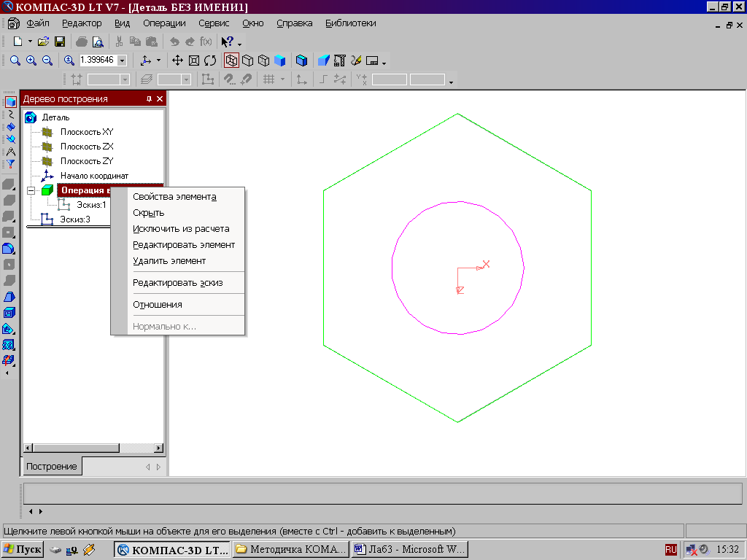Screen dimensions: 747x560
Task: Collapse the Операция tree node
Action: (x=31, y=191)
